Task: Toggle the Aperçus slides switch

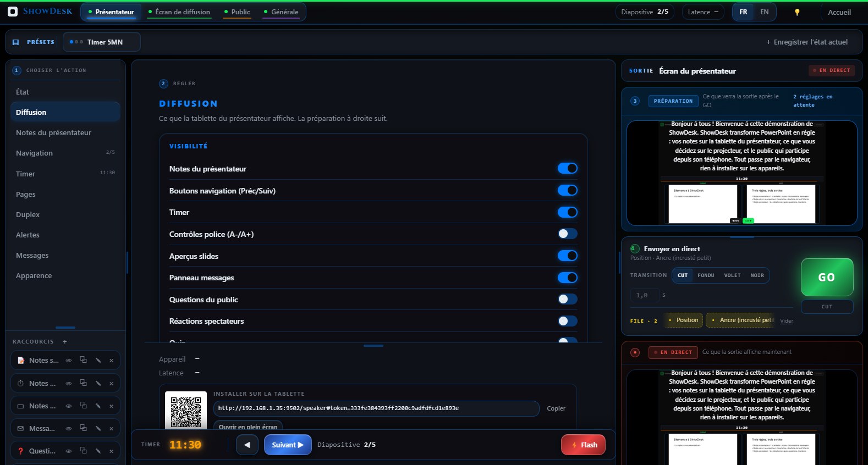Action: click(x=568, y=256)
